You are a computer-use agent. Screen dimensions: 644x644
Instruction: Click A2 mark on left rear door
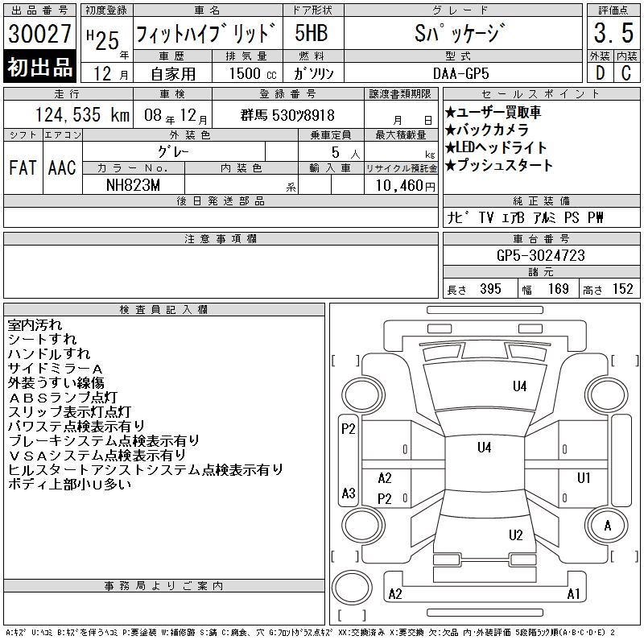pos(385,478)
